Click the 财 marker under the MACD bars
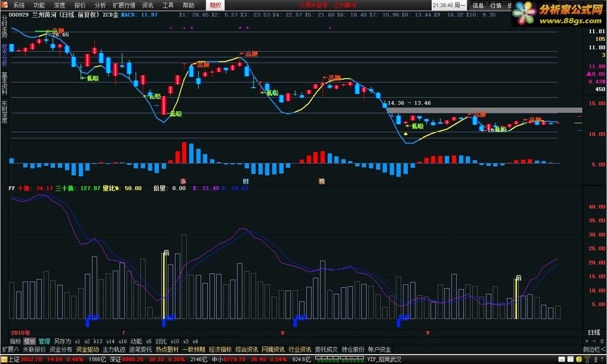The width and height of the screenshot is (607, 364). pyautogui.click(x=246, y=181)
